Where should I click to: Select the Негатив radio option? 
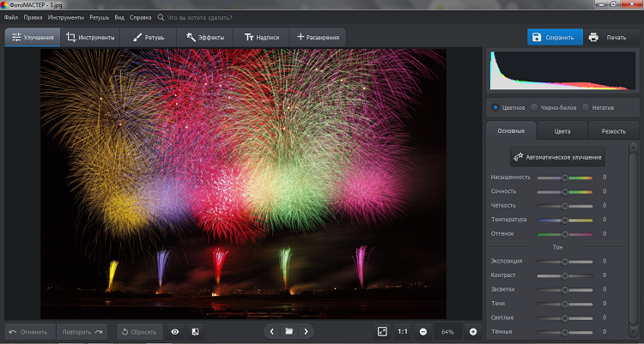tap(586, 107)
